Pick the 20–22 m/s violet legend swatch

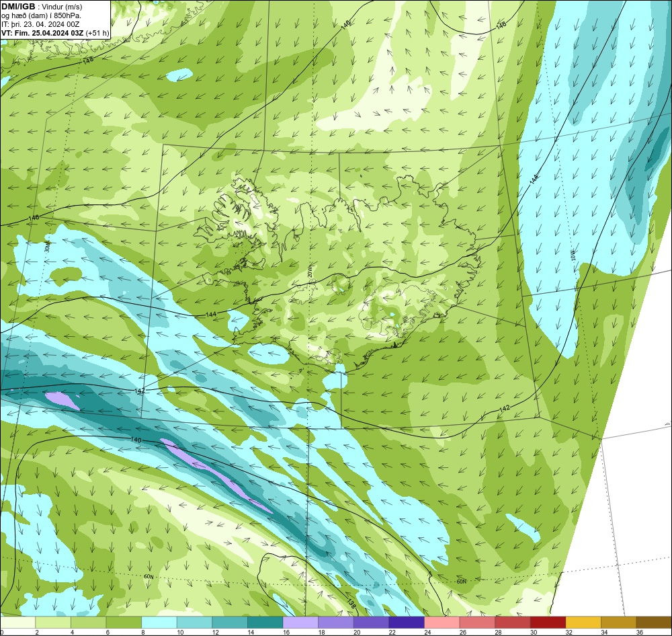coord(371,623)
